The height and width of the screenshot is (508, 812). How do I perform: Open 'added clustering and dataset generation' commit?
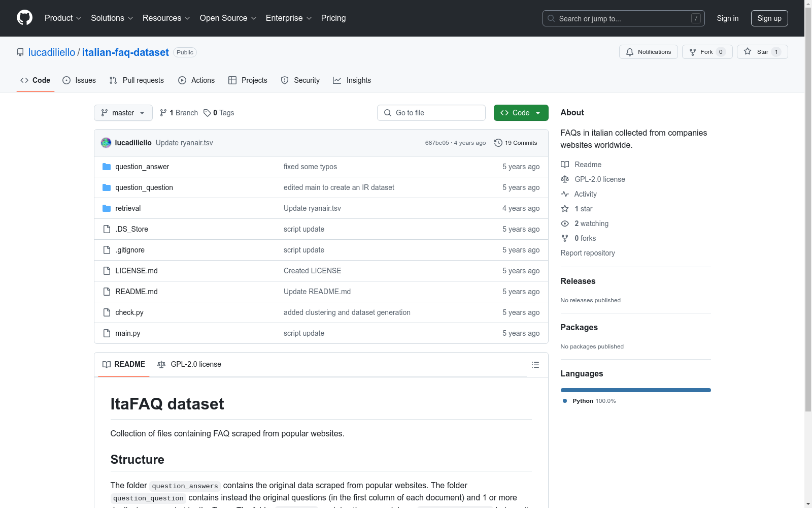(x=347, y=312)
